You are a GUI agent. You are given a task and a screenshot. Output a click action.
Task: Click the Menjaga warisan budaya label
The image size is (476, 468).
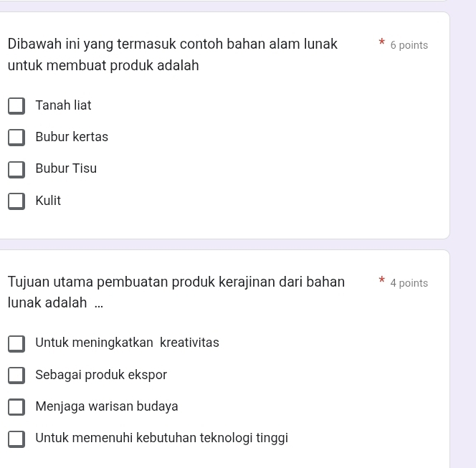pos(107,406)
